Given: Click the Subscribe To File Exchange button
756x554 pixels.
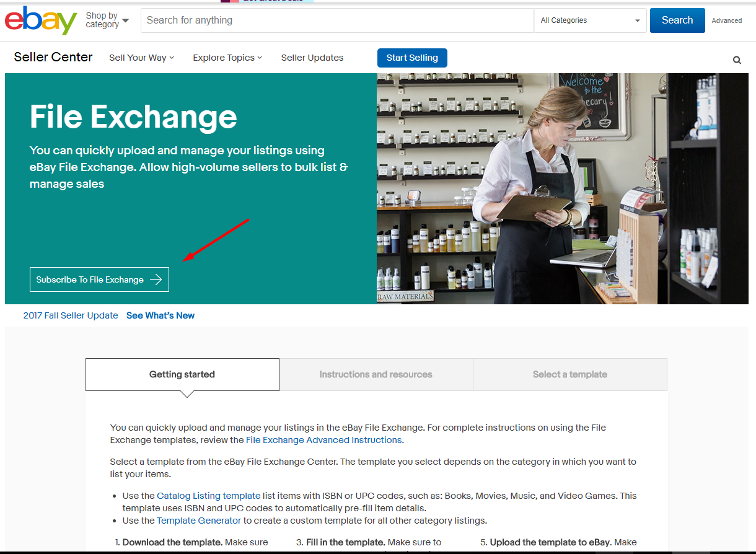Looking at the screenshot, I should (99, 279).
